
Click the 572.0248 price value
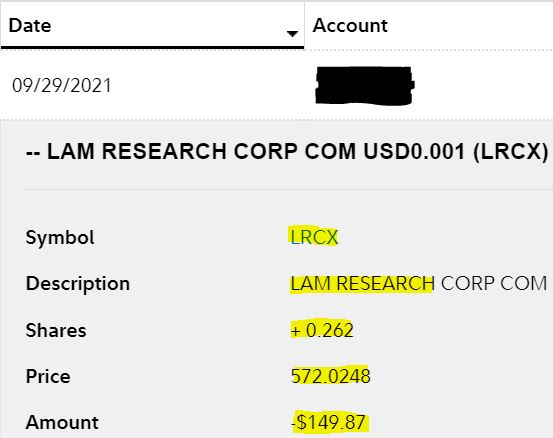click(x=331, y=376)
